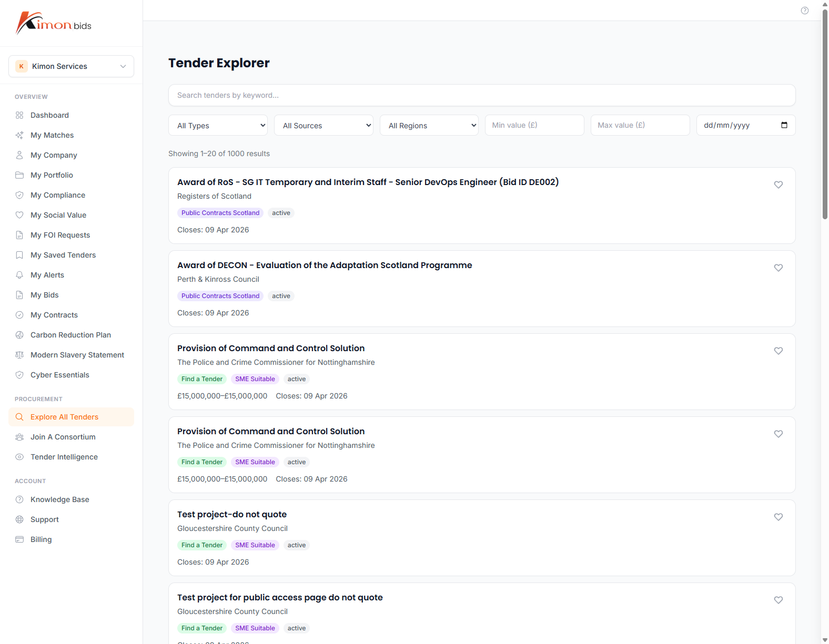The height and width of the screenshot is (644, 829).
Task: Open the help question mark icon
Action: click(x=805, y=11)
